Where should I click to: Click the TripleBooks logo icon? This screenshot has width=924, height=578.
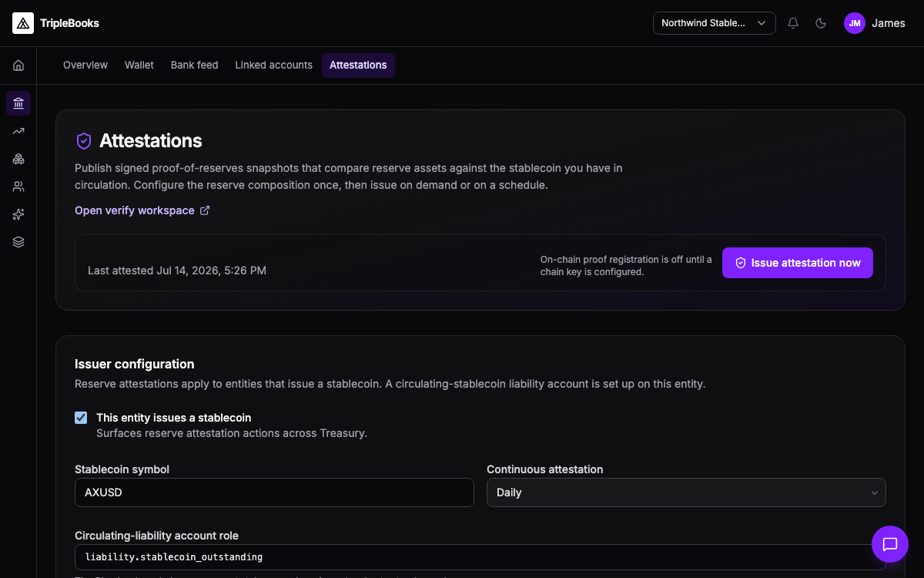(x=23, y=23)
